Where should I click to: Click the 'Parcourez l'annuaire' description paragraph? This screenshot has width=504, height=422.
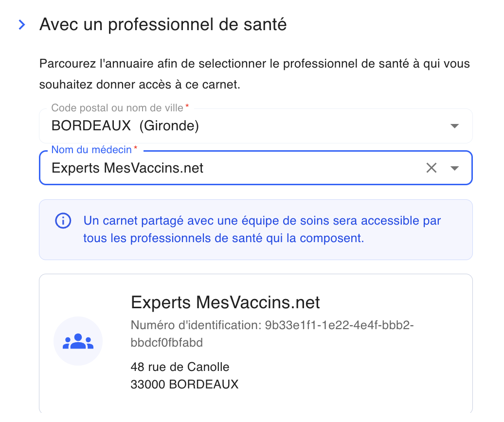pos(254,74)
